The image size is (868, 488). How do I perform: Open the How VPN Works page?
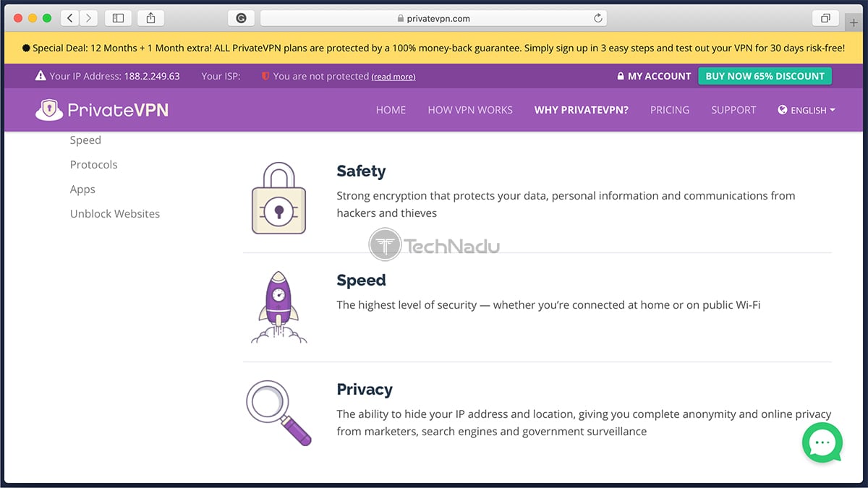point(470,110)
